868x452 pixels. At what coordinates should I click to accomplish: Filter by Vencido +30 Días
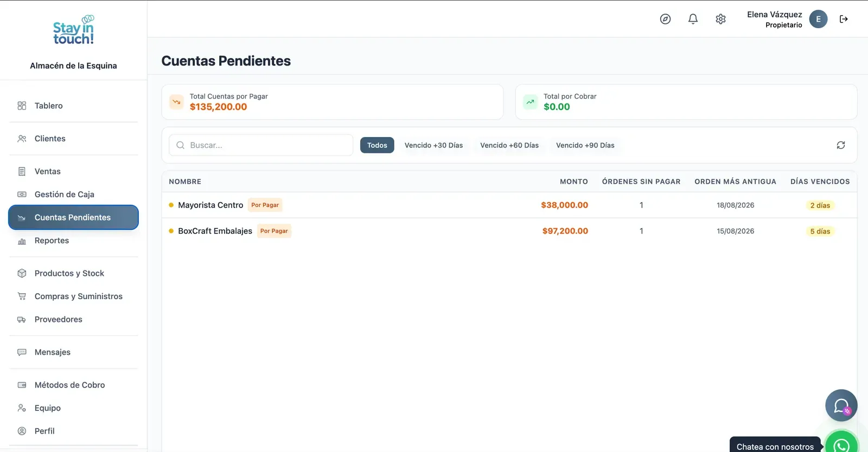[x=433, y=145]
